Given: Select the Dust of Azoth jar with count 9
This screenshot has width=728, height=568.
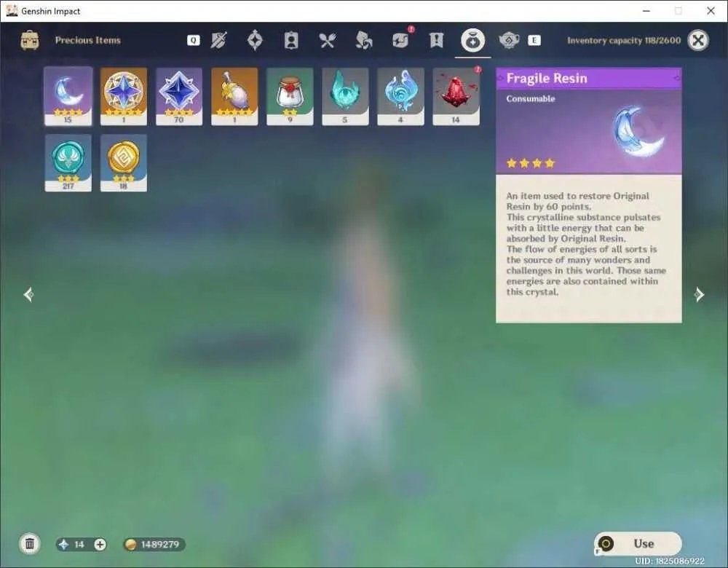Looking at the screenshot, I should coord(290,96).
